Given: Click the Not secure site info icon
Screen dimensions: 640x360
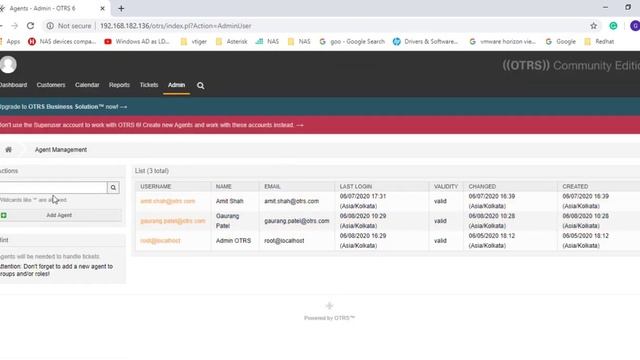Looking at the screenshot, I should coord(50,26).
